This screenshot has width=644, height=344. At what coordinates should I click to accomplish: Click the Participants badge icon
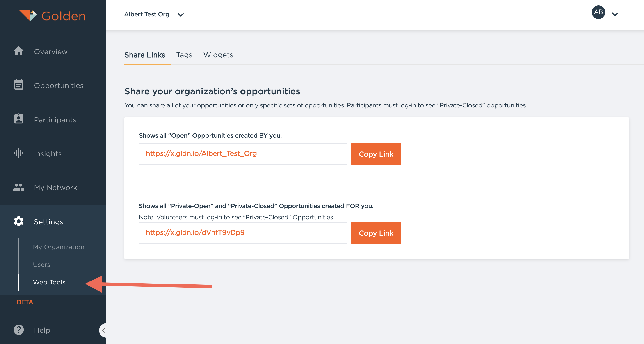tap(18, 119)
